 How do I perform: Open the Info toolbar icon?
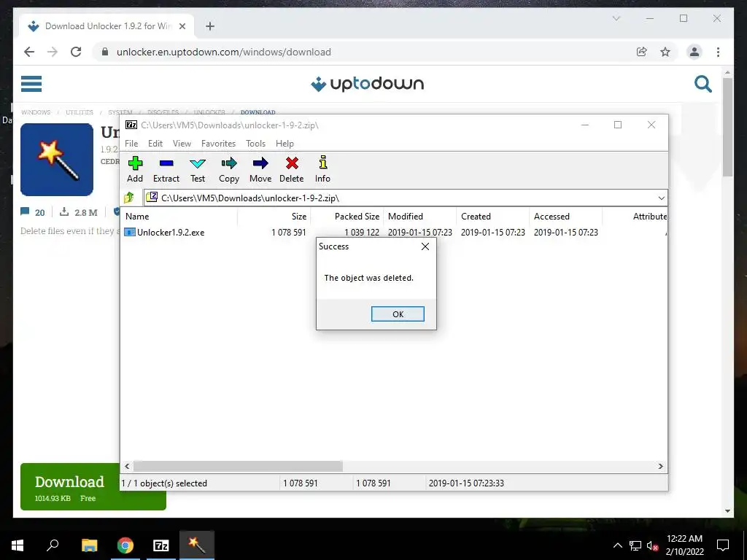click(322, 169)
